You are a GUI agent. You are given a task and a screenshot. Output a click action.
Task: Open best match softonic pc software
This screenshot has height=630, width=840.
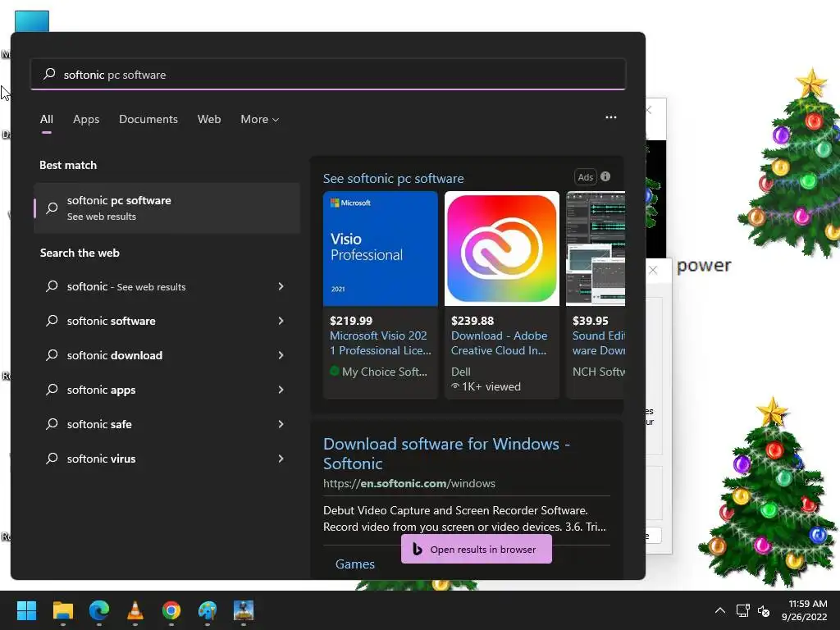tap(167, 208)
